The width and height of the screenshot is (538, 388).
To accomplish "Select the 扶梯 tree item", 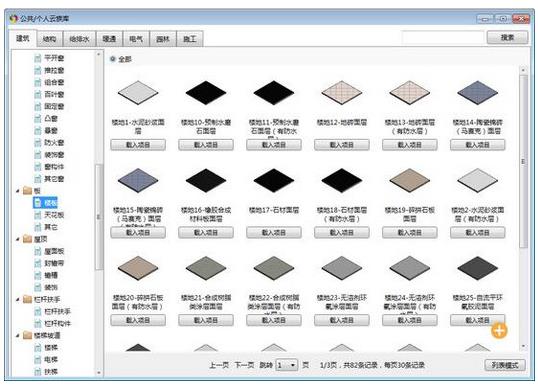I will (x=51, y=372).
